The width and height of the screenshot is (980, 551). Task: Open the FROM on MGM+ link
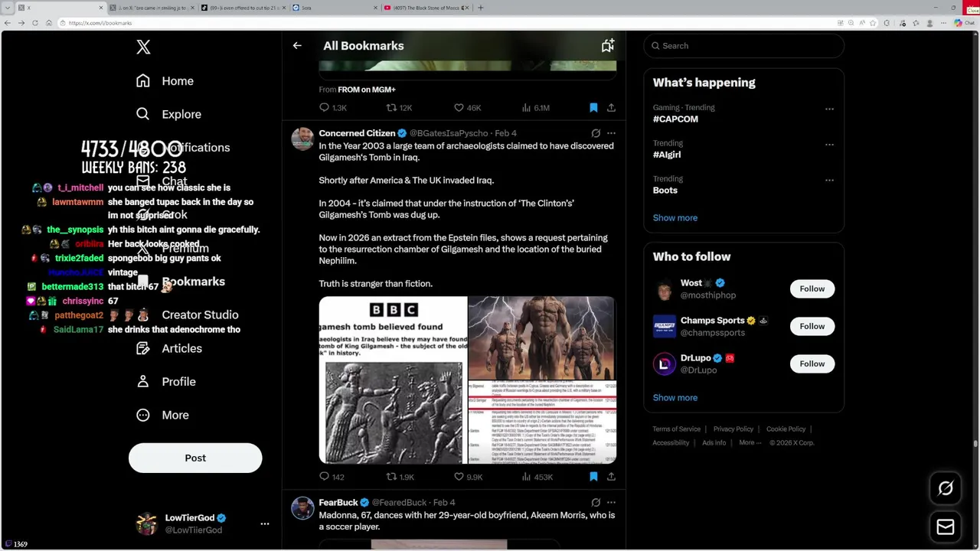tap(367, 90)
